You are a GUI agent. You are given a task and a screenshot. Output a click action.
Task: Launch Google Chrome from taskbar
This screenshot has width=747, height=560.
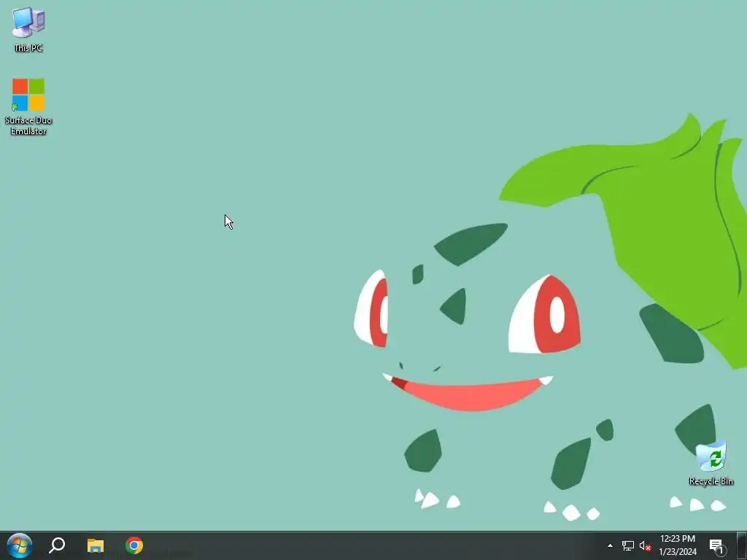point(134,545)
